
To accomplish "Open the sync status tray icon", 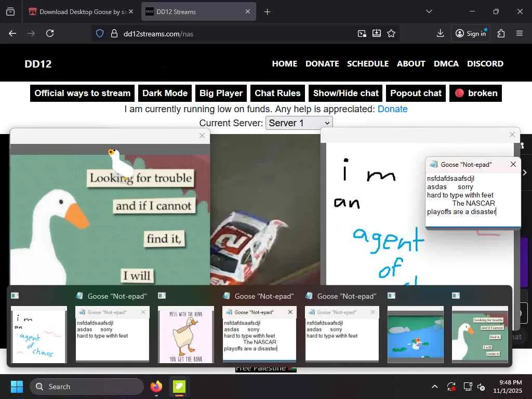I will [451, 387].
